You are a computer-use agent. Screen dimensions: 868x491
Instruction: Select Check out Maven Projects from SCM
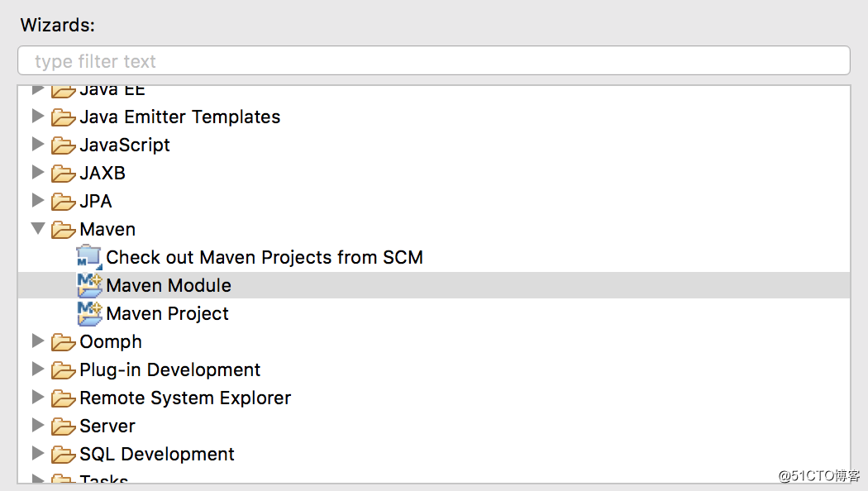point(265,257)
